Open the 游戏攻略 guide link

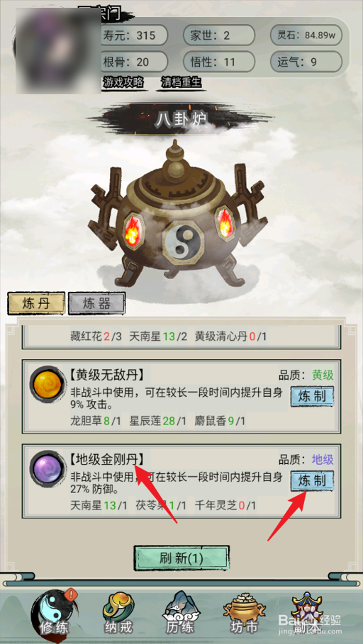[123, 83]
